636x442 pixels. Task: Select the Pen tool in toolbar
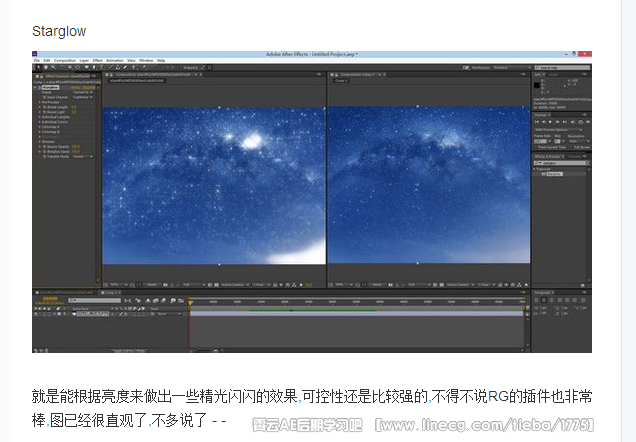(94, 67)
